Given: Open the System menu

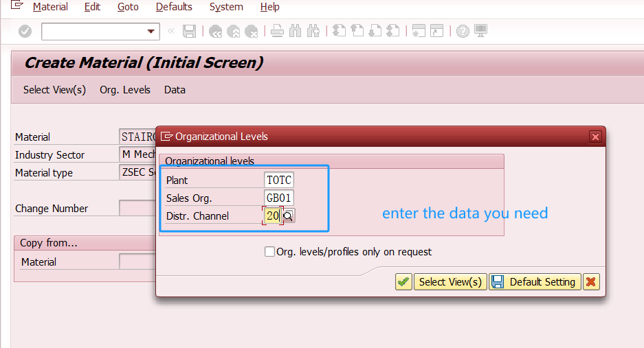Looking at the screenshot, I should (226, 7).
